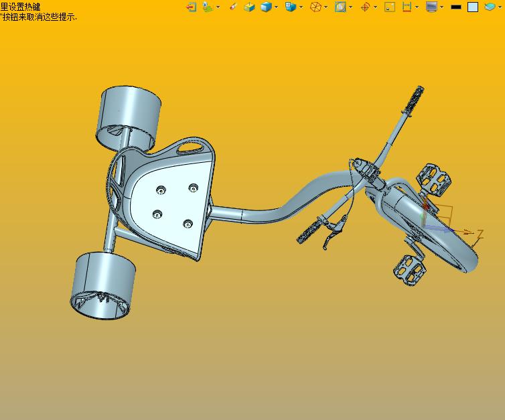This screenshot has width=505, height=420.
Task: Click the cube view orientation icon
Action: click(291, 7)
